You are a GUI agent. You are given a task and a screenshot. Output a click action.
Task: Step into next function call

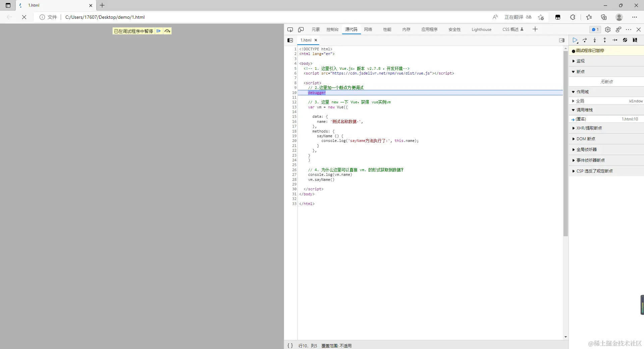pyautogui.click(x=595, y=40)
